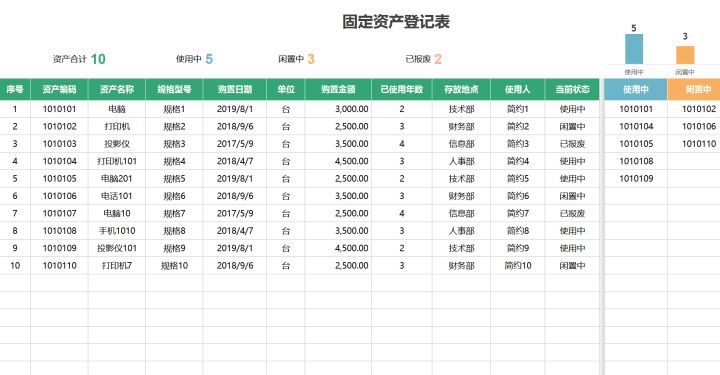This screenshot has height=375, width=720.
Task: Select 1010108 in the side 使用中 list
Action: (636, 162)
